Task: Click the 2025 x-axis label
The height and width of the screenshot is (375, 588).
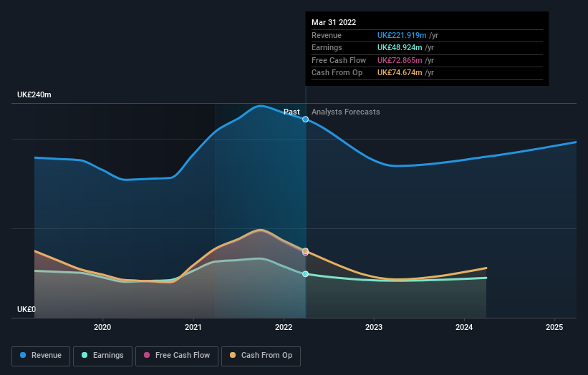Action: point(554,327)
